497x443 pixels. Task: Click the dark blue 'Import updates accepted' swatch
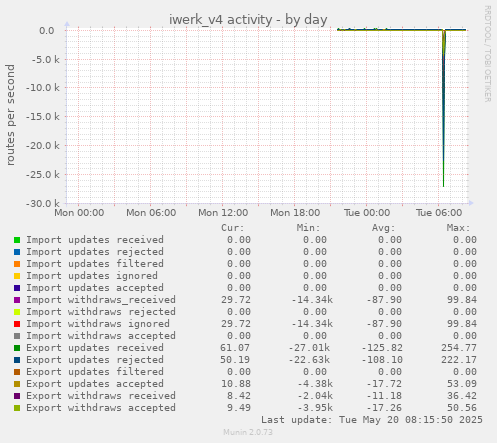17,288
